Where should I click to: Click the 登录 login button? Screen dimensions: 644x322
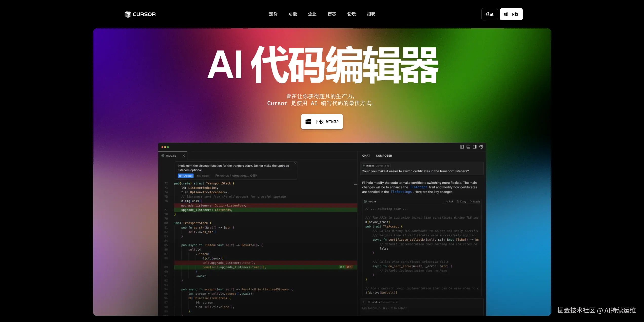tap(489, 14)
